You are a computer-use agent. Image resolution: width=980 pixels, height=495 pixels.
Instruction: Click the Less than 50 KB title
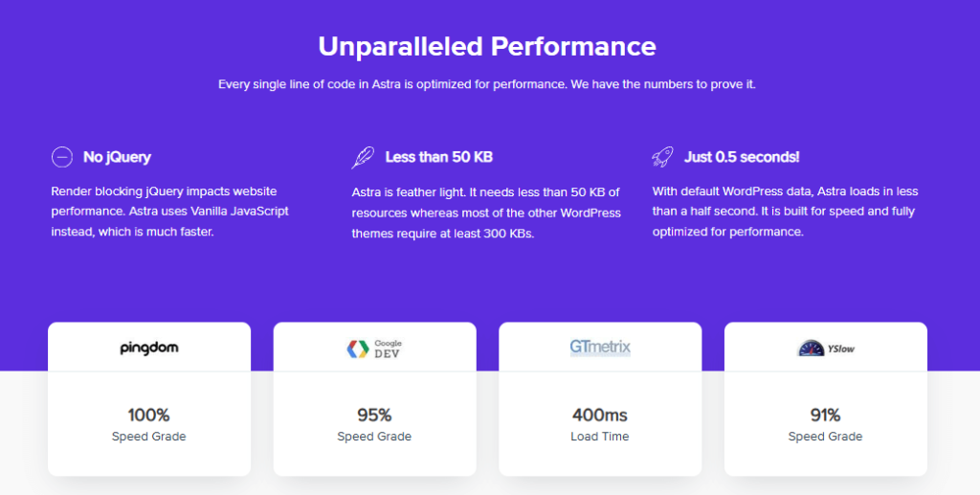pos(438,157)
